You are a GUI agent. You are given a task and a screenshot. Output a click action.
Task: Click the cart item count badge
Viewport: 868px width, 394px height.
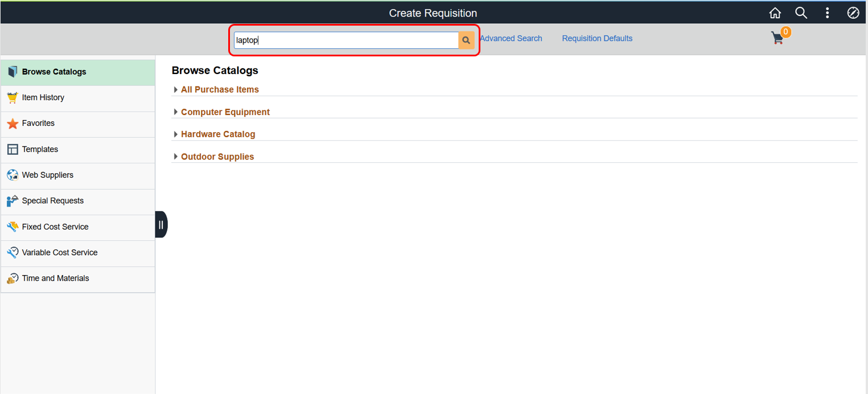click(785, 32)
